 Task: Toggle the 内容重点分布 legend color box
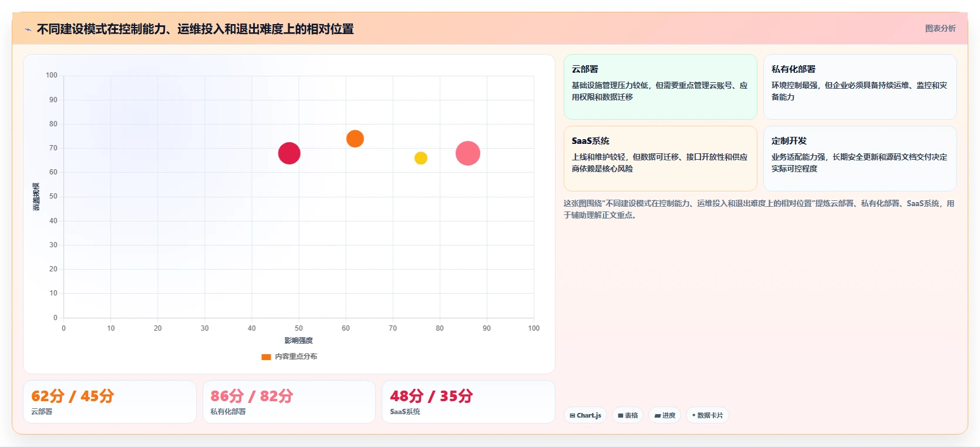(266, 357)
